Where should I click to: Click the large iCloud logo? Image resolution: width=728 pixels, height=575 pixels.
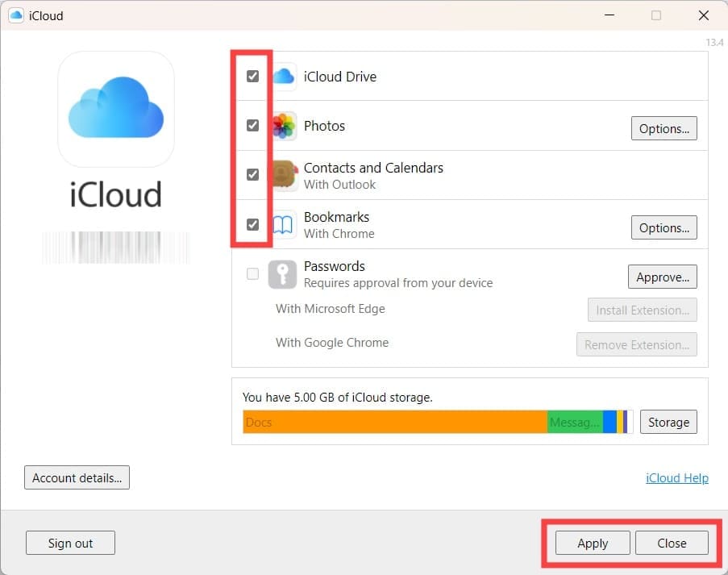(x=116, y=109)
